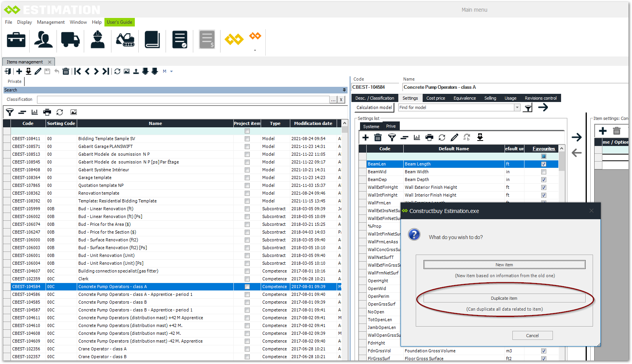Open the briefcase projects icon
Viewport: 632px width, 364px height.
tap(16, 40)
